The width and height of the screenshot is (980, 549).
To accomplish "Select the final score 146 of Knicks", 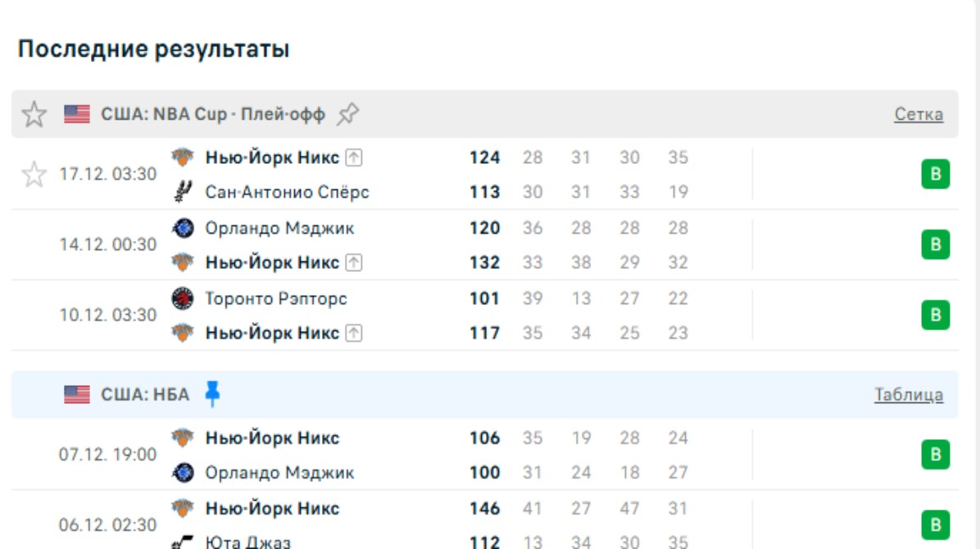I will pos(484,509).
